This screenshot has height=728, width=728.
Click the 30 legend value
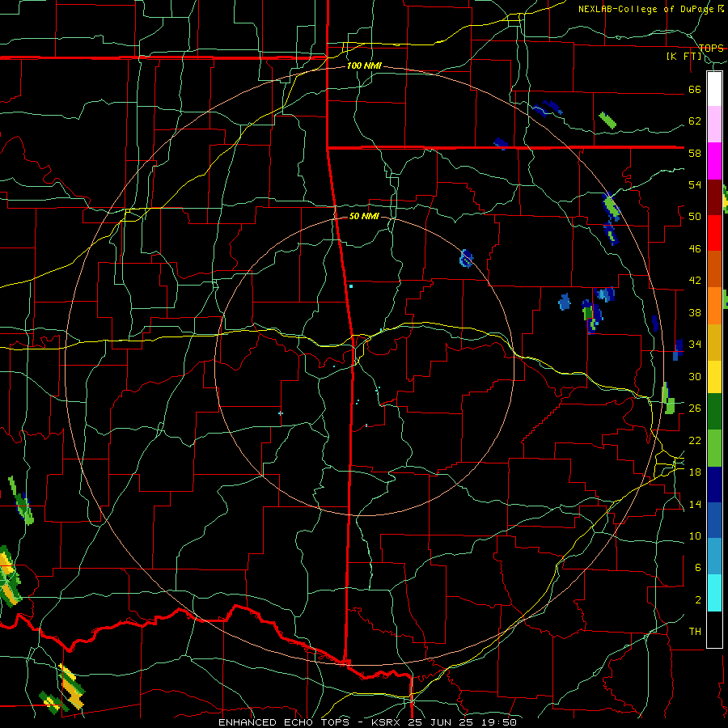pos(695,376)
